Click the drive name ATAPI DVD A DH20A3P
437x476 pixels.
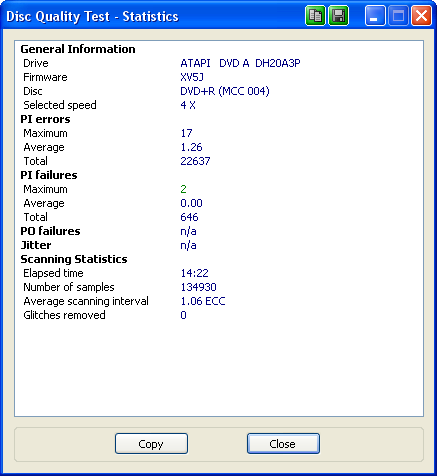[240, 63]
